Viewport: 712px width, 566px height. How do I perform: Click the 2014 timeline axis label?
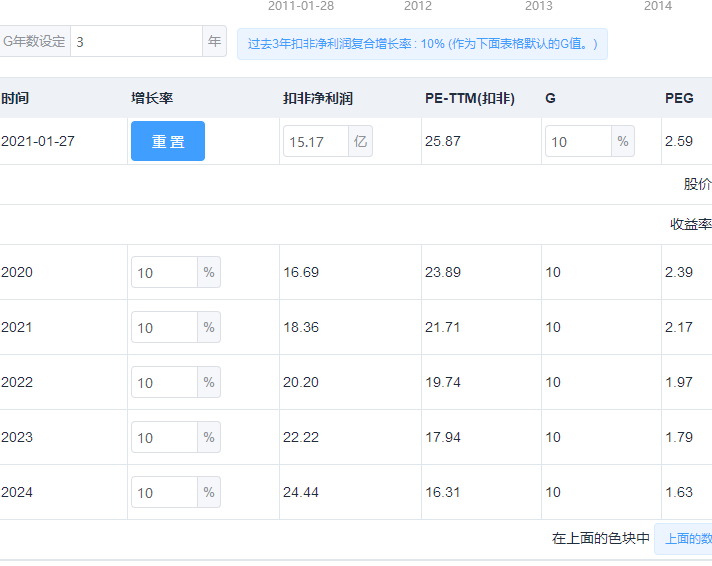point(658,6)
